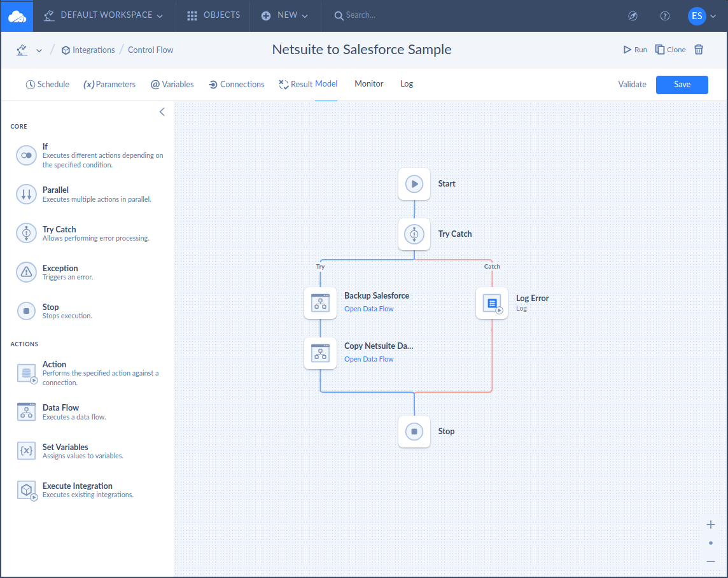Select the Exception component icon
This screenshot has width=728, height=578.
pyautogui.click(x=27, y=272)
